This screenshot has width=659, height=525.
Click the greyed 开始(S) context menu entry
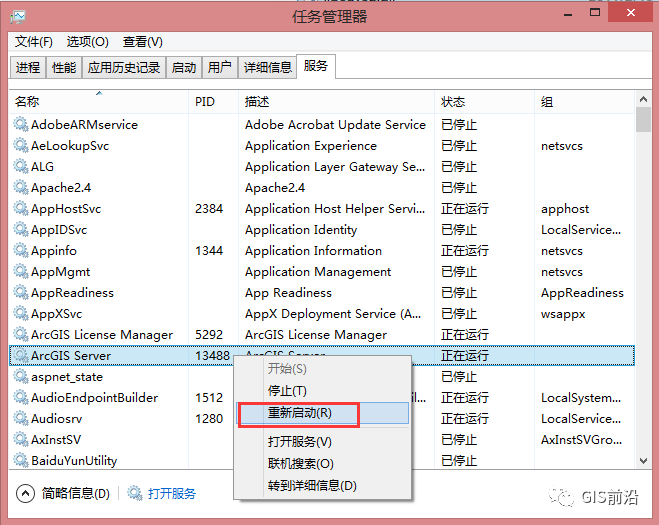[322, 369]
